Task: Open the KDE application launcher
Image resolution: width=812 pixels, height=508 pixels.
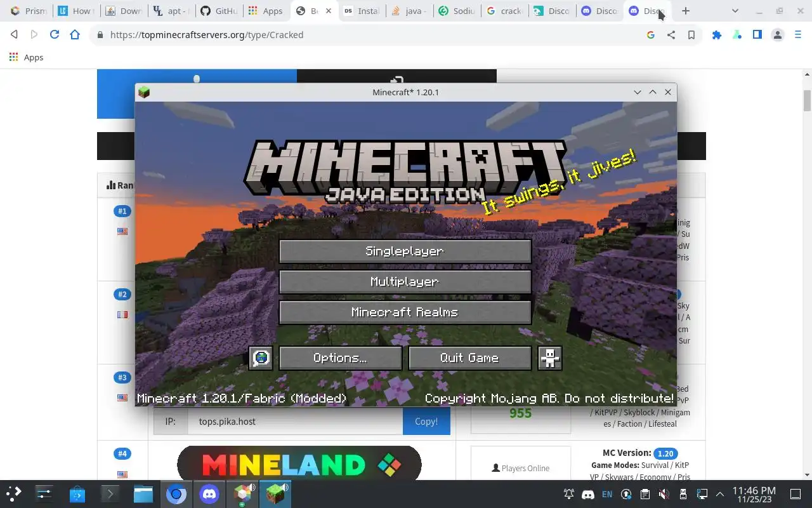Action: point(14,493)
